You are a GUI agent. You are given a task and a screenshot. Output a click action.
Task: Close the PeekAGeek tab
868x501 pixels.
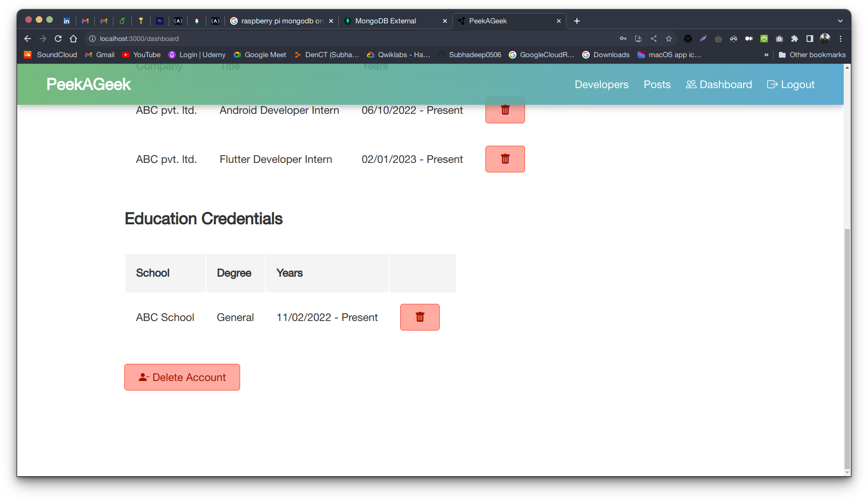[559, 21]
